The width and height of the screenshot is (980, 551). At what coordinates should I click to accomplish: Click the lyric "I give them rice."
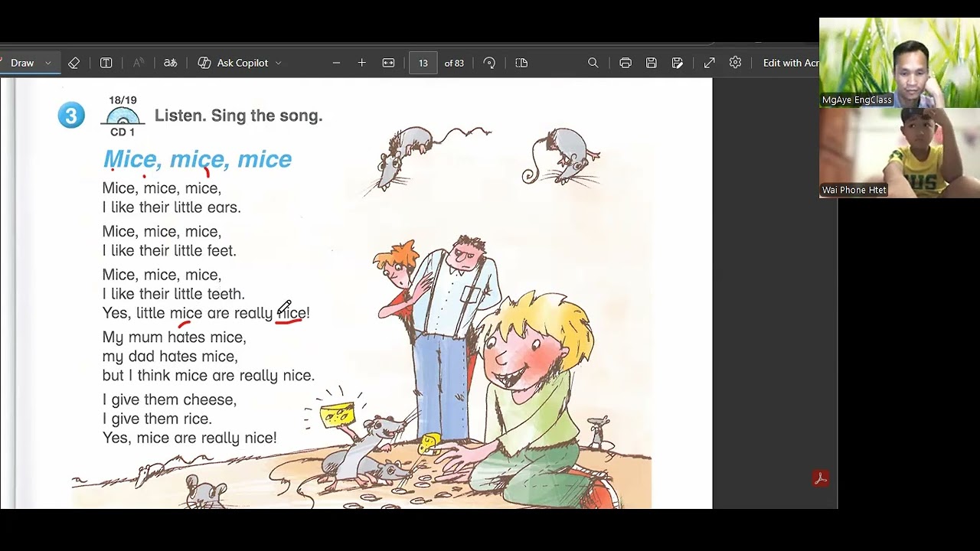coord(157,419)
